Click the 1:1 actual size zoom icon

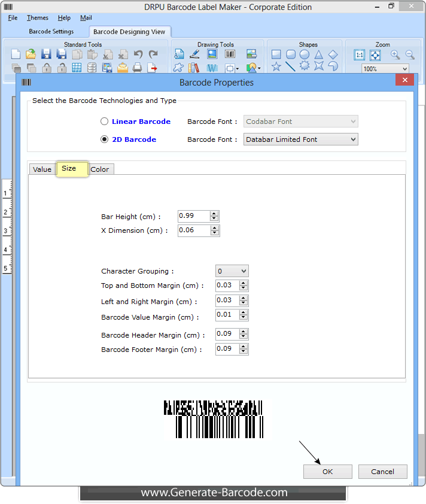pyautogui.click(x=359, y=55)
